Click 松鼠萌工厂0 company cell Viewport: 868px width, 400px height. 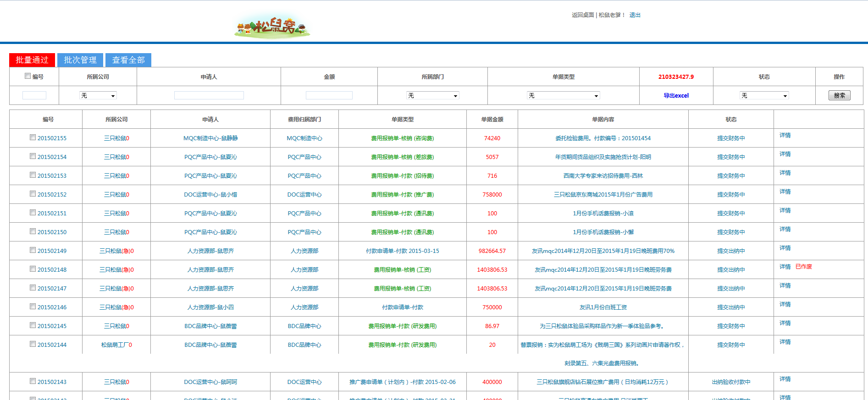(116, 345)
